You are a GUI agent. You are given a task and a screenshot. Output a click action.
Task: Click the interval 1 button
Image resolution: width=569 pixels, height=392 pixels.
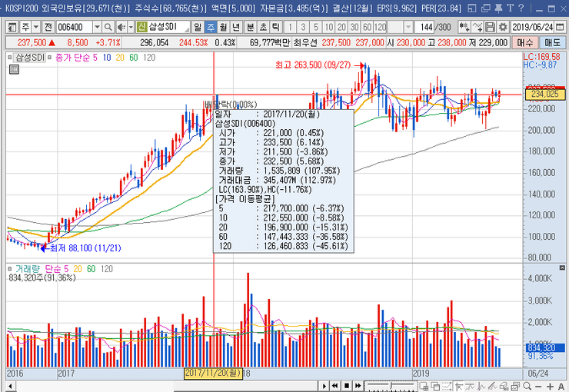[x=291, y=27]
